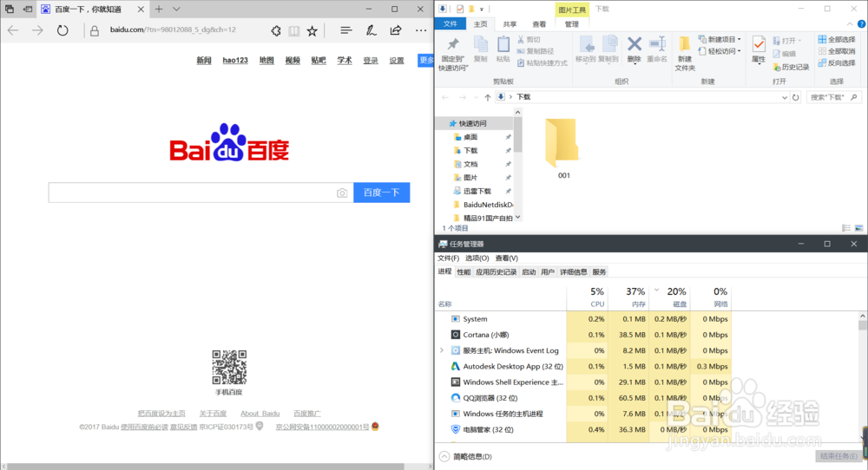
Task: Click the camera image-search icon in Baidu box
Action: (342, 193)
